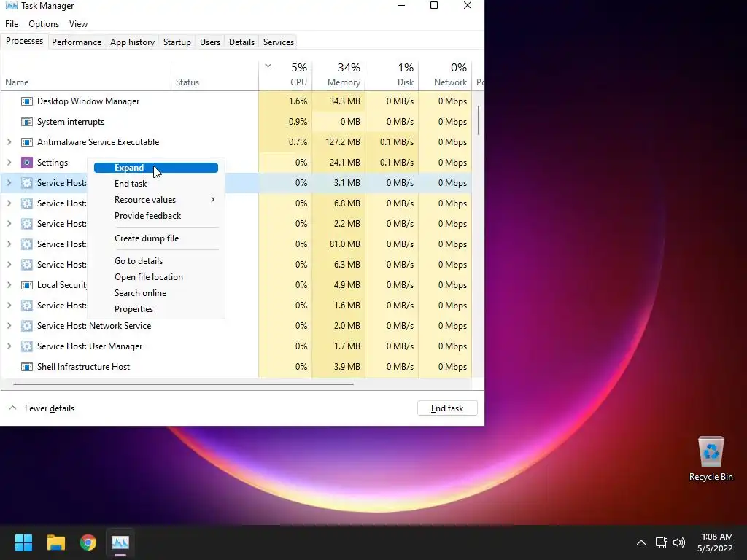Open Properties from the context menu
Viewport: 747px width, 560px height.
[156, 309]
